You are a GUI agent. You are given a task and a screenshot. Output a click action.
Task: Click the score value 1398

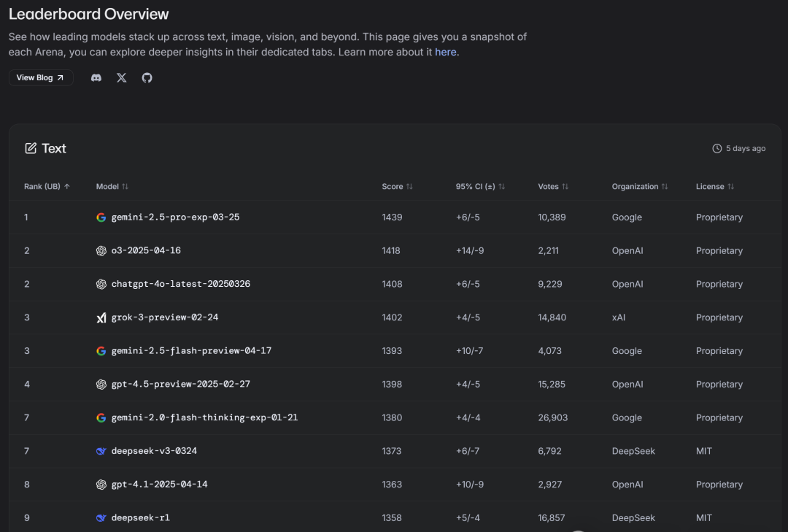coord(392,384)
